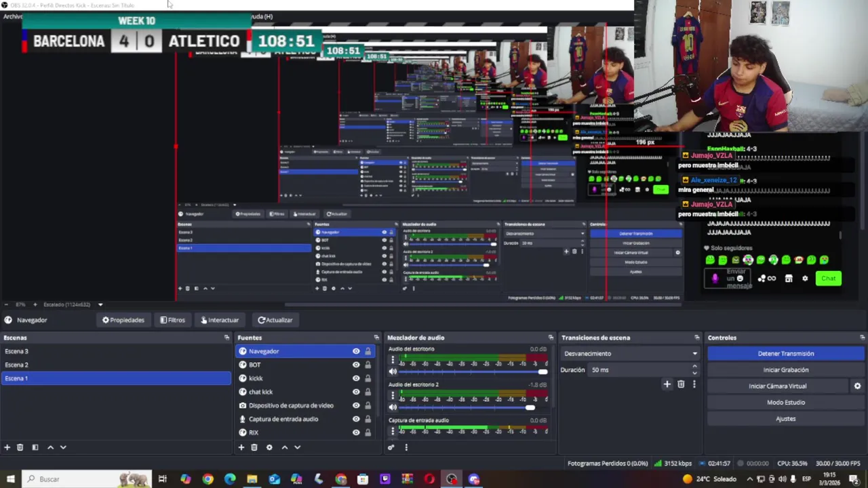This screenshot has width=868, height=488.
Task: Open Propiedades of selected source
Action: click(123, 320)
